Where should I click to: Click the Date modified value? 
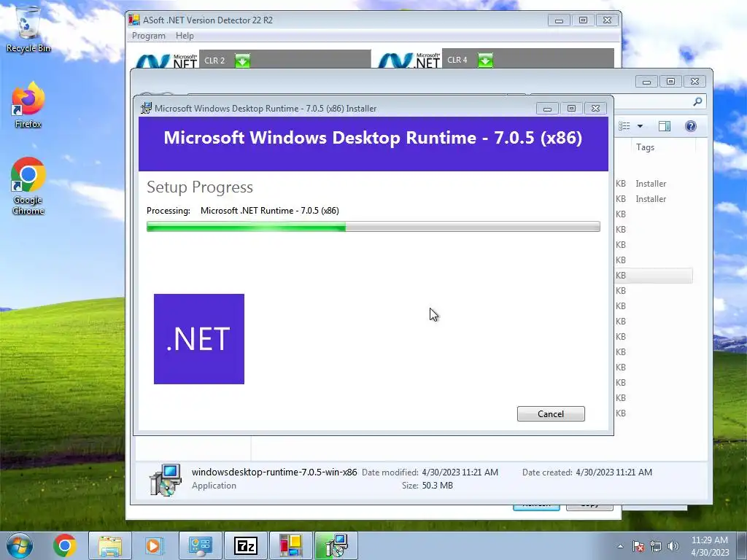point(460,472)
